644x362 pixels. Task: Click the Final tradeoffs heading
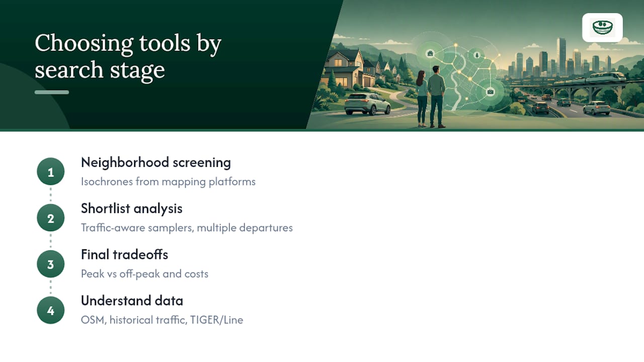point(124,254)
